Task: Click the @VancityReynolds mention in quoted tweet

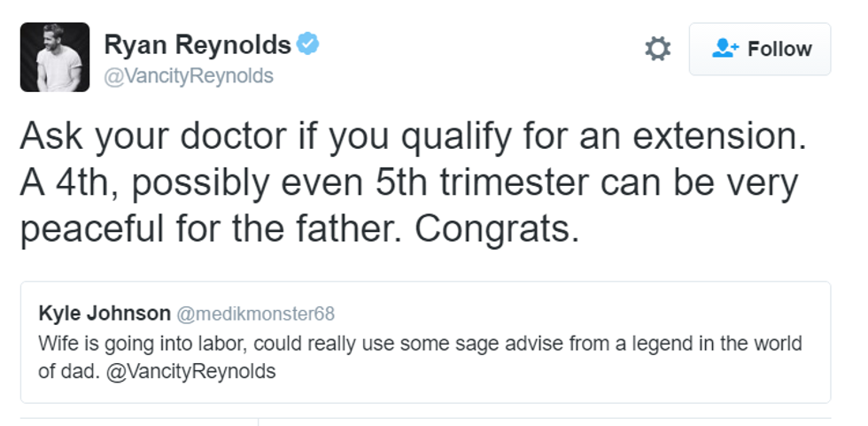Action: point(190,371)
